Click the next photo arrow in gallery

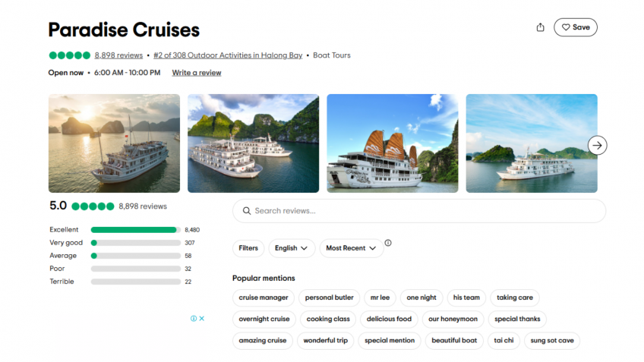[x=597, y=145]
